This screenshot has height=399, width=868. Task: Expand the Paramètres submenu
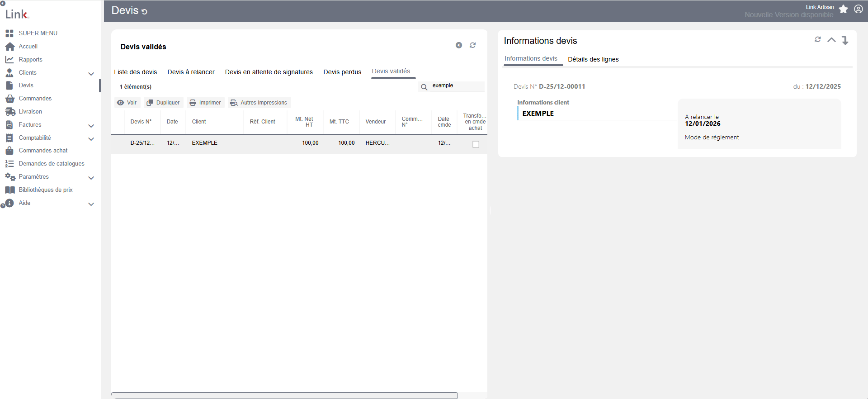tap(91, 178)
